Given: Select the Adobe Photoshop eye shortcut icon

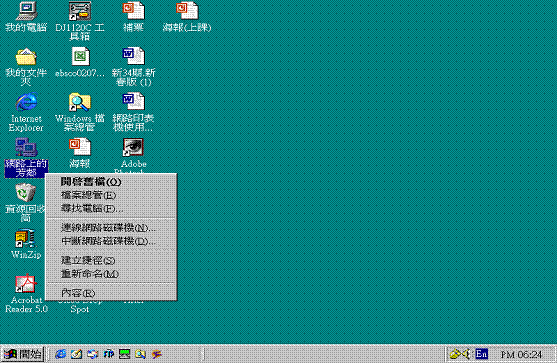Looking at the screenshot, I should click(133, 148).
